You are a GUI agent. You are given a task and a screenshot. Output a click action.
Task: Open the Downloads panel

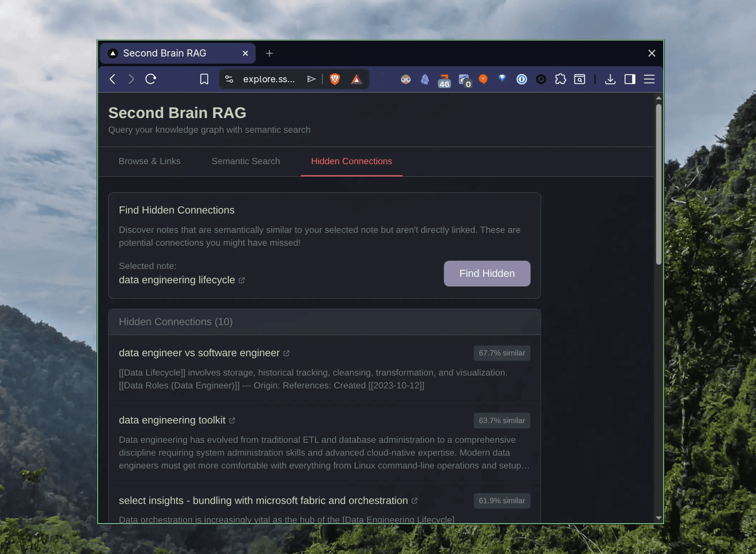[610, 79]
